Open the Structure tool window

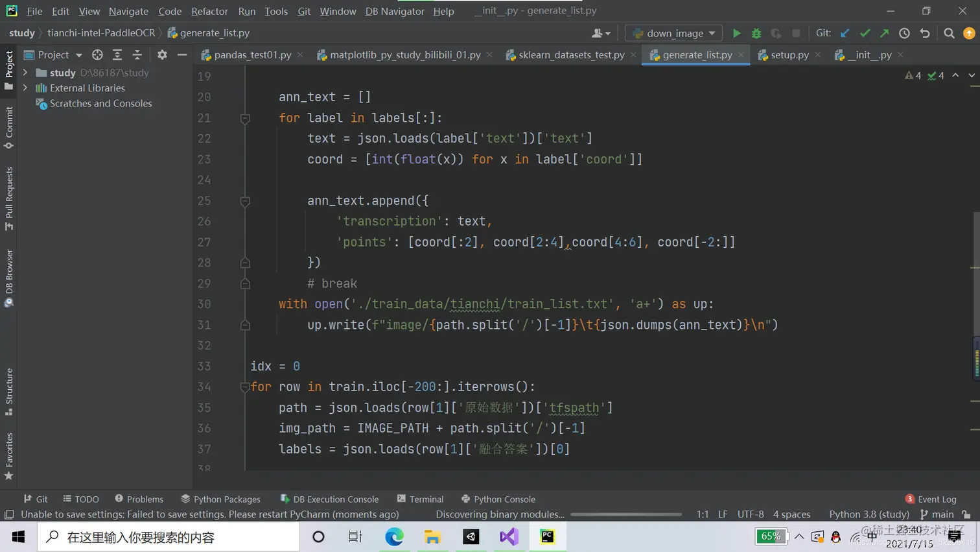point(9,392)
